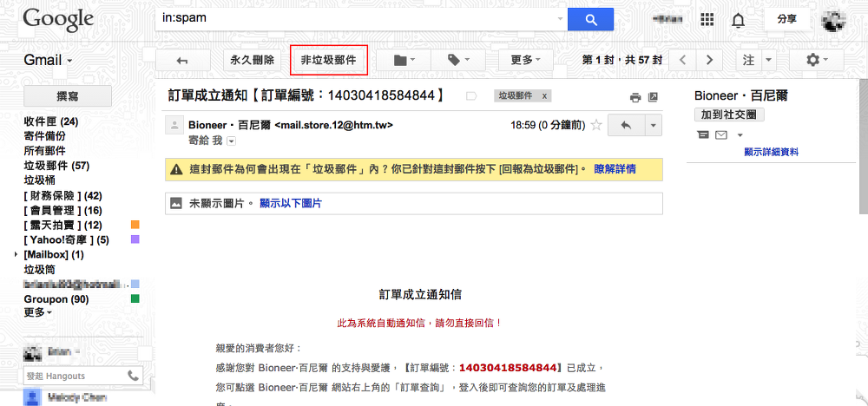Open the 垃圾筒 label
The height and width of the screenshot is (406, 868).
click(39, 270)
